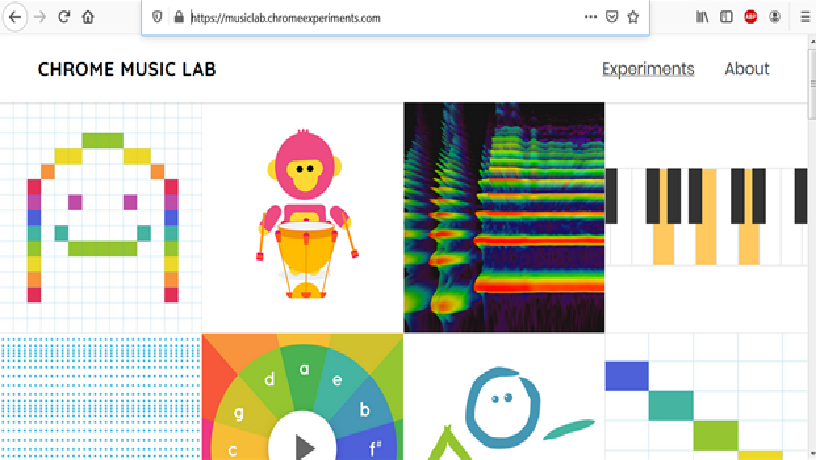Viewport: 816px width, 460px height.
Task: Bookmark this page with the star icon
Action: click(633, 17)
